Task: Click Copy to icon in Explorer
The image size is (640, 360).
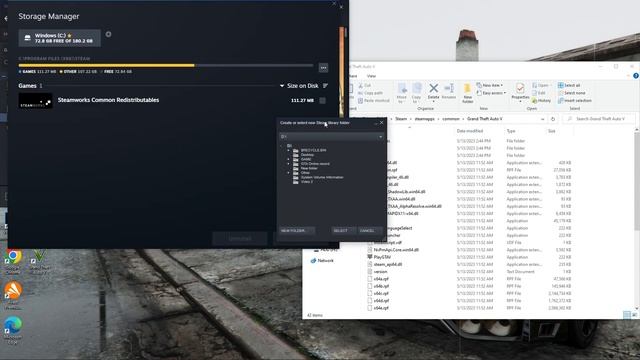Action: [x=416, y=92]
